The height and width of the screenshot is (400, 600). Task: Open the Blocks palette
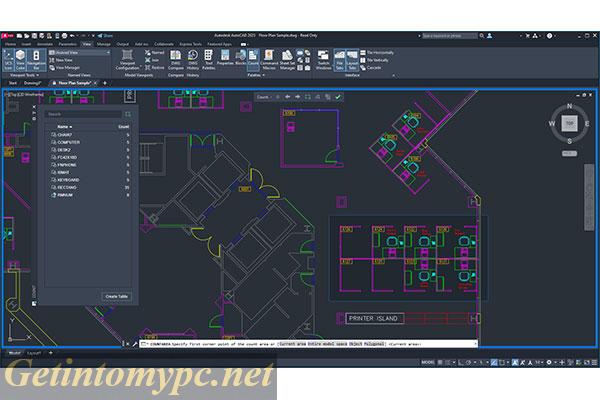[x=240, y=57]
